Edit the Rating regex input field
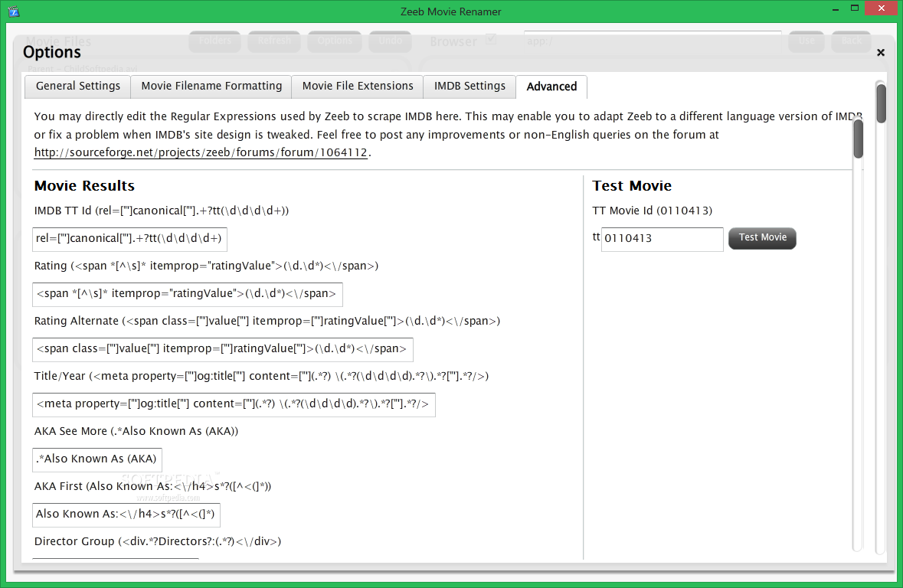 click(x=187, y=294)
